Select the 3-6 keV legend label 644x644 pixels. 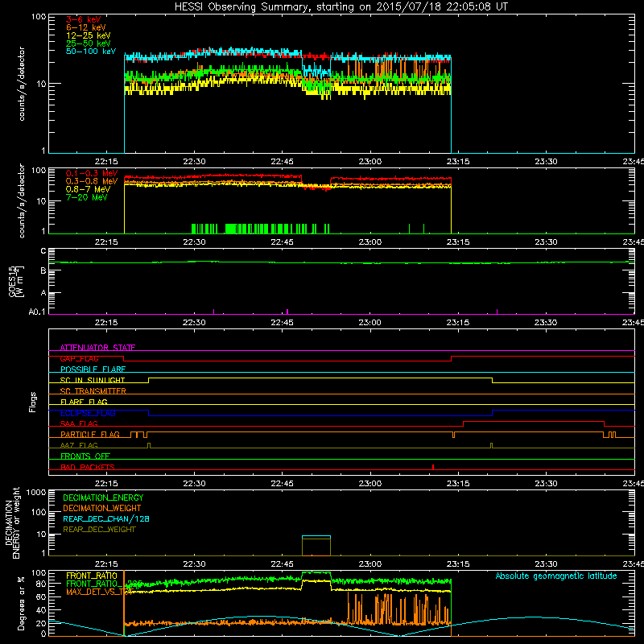pos(84,19)
